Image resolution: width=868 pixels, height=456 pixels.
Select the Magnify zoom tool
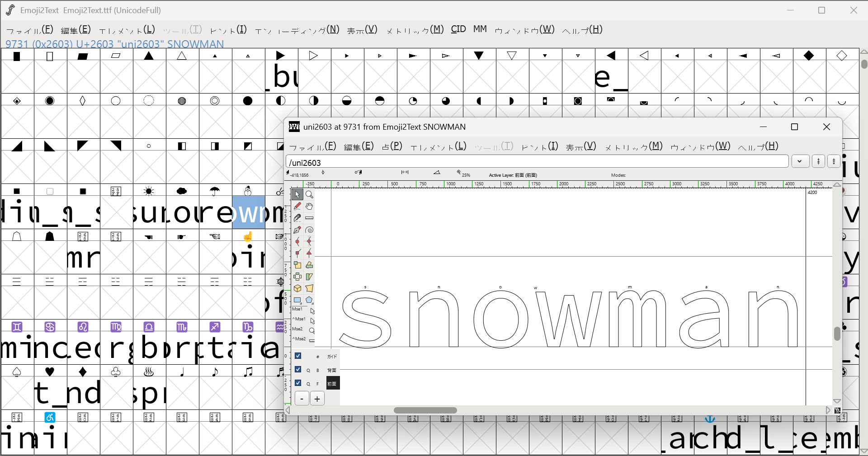tap(309, 195)
